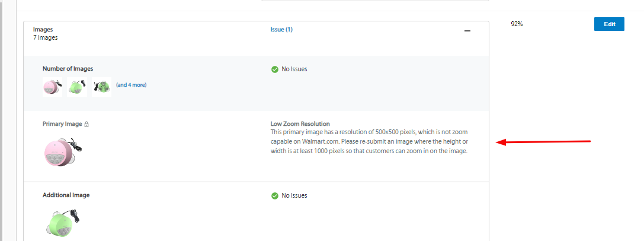Click the Additional Image label
The image size is (644, 241).
[66, 195]
